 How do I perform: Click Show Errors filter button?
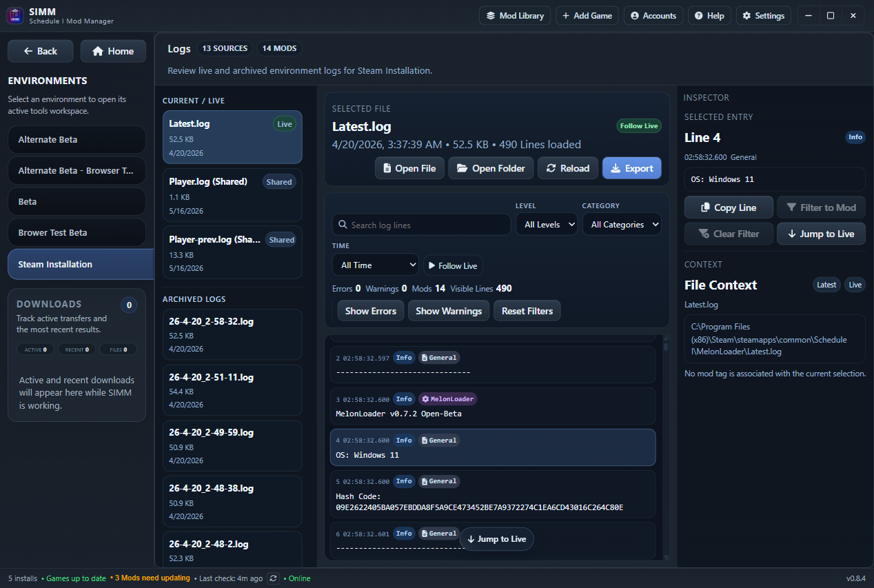371,311
